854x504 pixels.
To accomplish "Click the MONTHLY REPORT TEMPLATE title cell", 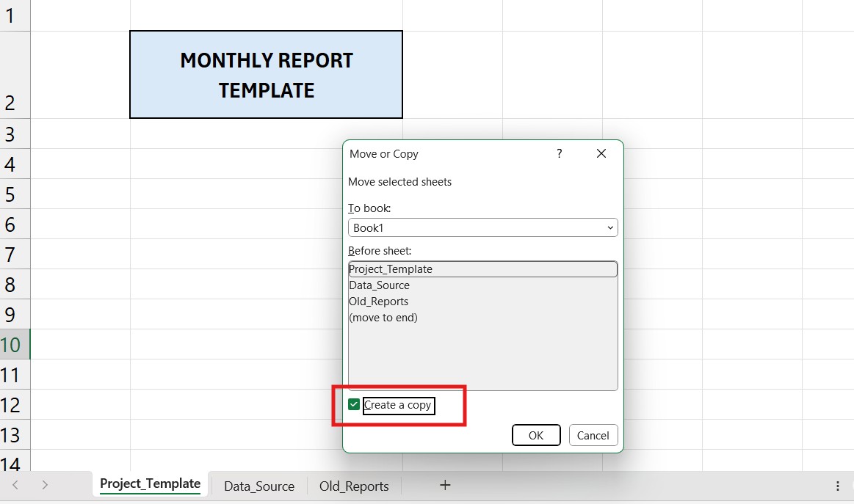I will coord(266,74).
